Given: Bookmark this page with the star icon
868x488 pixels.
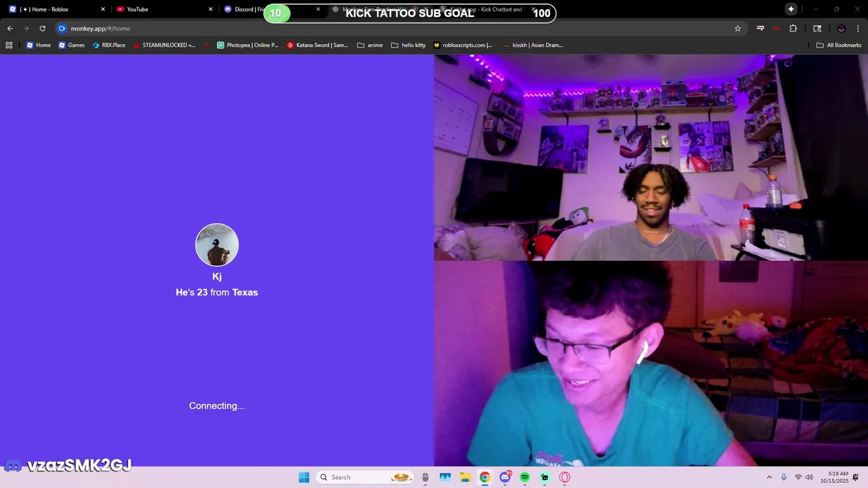Looking at the screenshot, I should coord(738,28).
